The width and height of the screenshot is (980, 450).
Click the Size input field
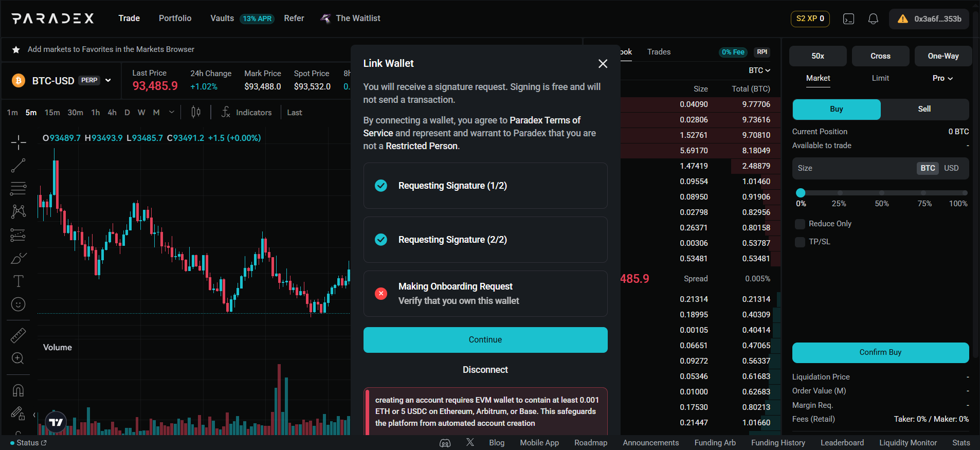(880, 168)
